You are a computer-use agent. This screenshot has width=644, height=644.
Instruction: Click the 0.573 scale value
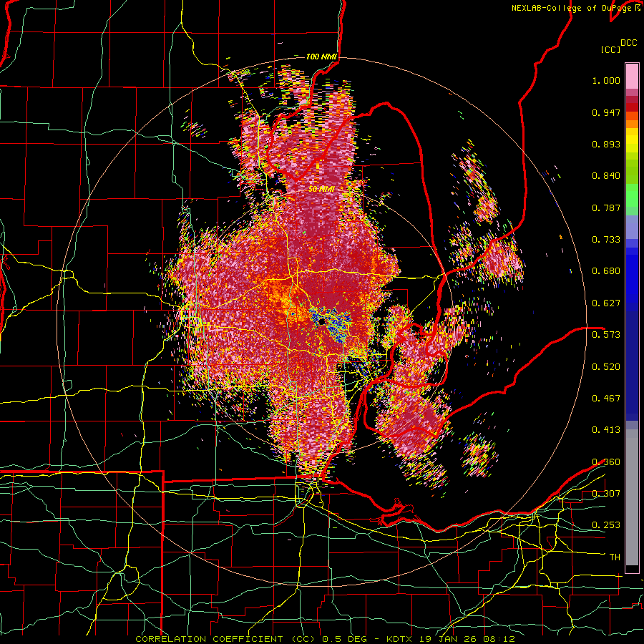[606, 334]
